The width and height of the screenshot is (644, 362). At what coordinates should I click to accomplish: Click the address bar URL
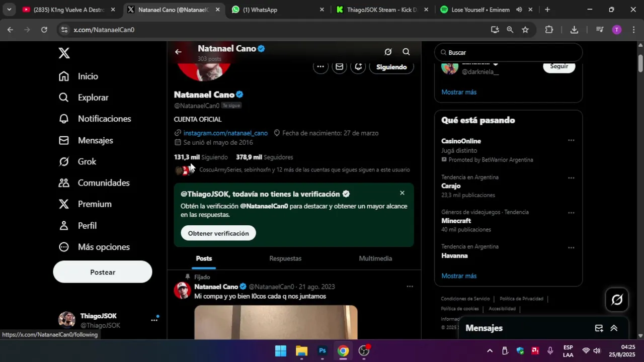tap(104, 30)
